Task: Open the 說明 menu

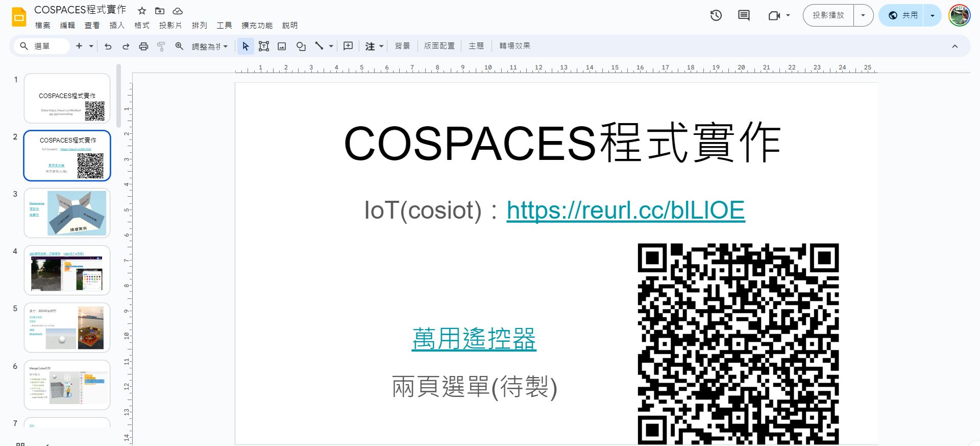Action: click(290, 25)
